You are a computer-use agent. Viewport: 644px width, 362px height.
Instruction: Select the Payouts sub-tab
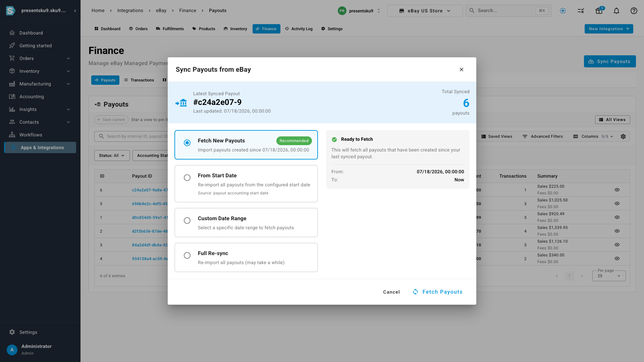coord(105,80)
